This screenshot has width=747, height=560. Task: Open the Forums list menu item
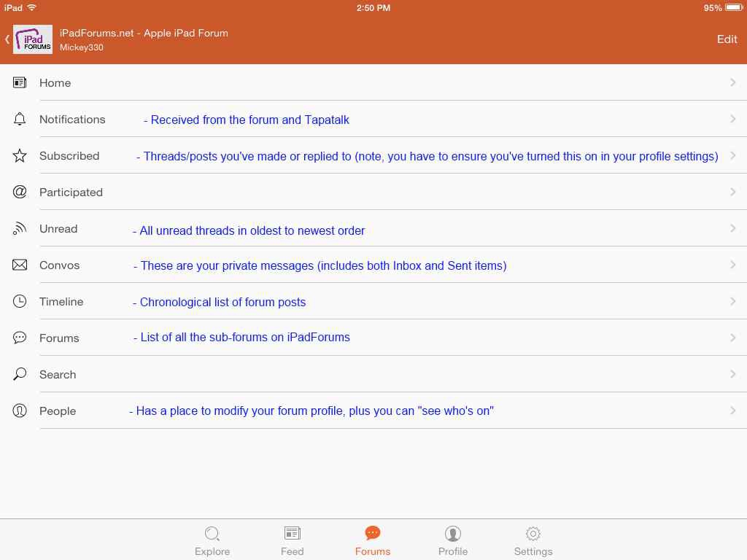point(373,337)
